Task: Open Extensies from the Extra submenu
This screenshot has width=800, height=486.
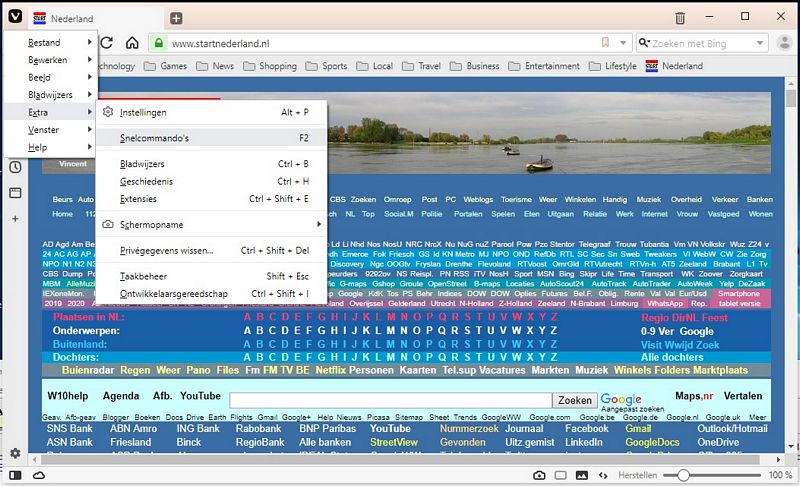Action: 211,198
